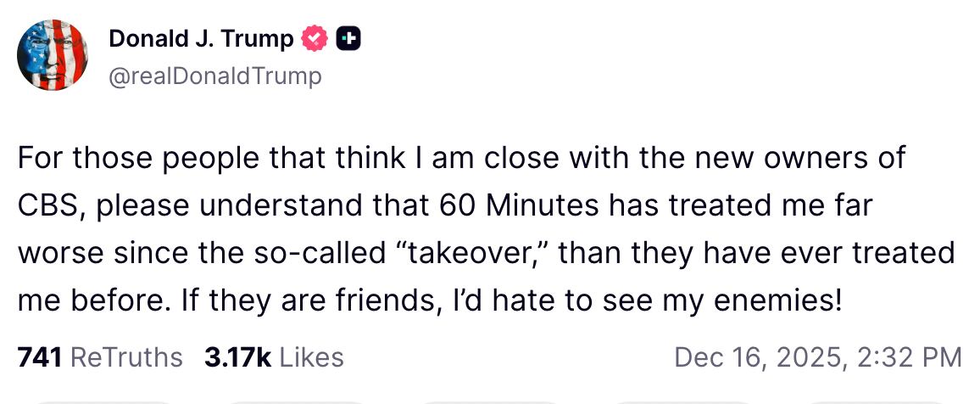Click the dark plus badge icon

348,39
